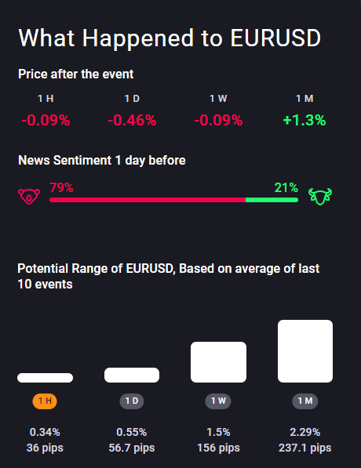Click the -0.46% 1 D price change
The height and width of the screenshot is (468, 361).
click(x=132, y=120)
